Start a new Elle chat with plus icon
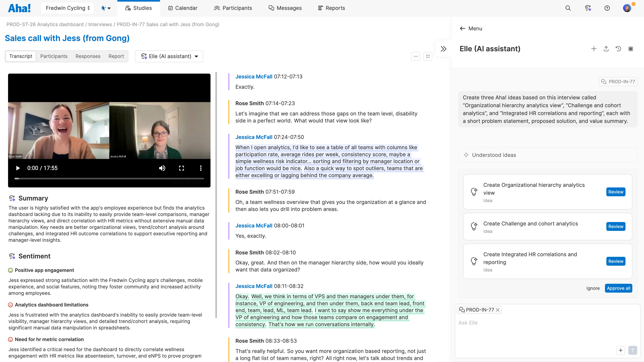The width and height of the screenshot is (644, 362). tap(594, 49)
